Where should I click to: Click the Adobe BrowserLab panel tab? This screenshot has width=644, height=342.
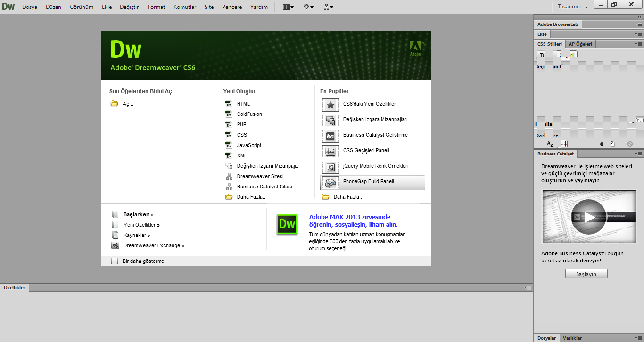[558, 24]
